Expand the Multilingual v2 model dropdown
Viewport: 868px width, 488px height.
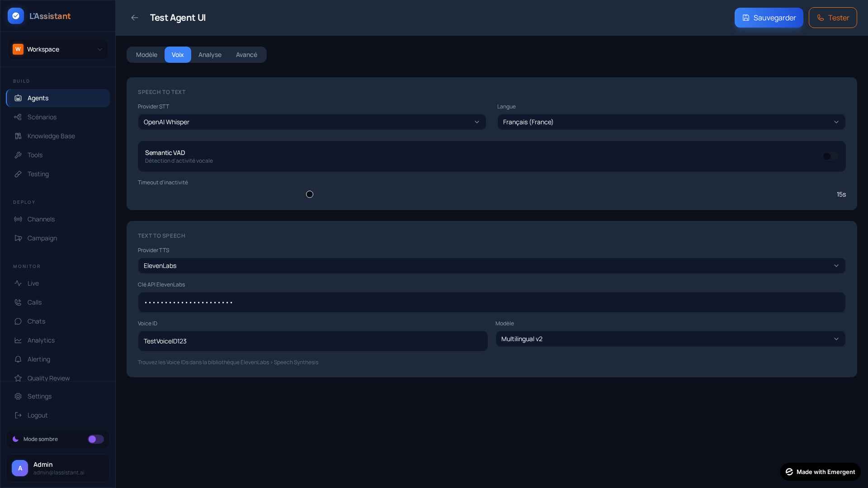point(670,339)
